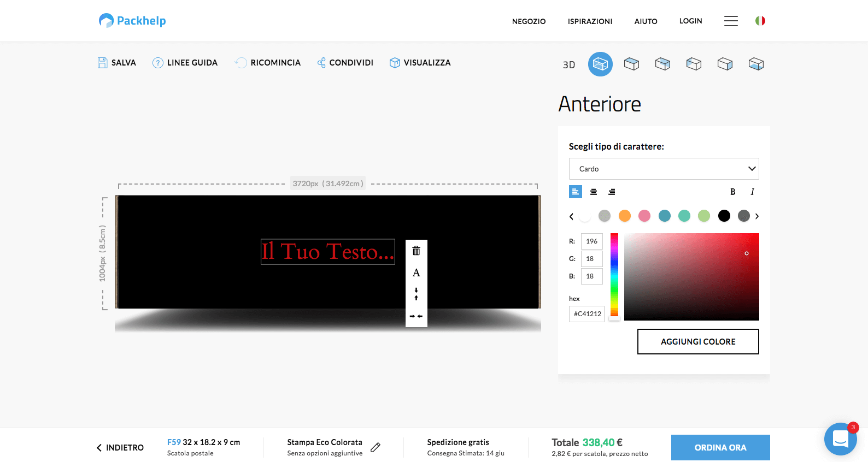The width and height of the screenshot is (868, 462).
Task: Center text horizontally with the arrows icon
Action: [x=416, y=316]
